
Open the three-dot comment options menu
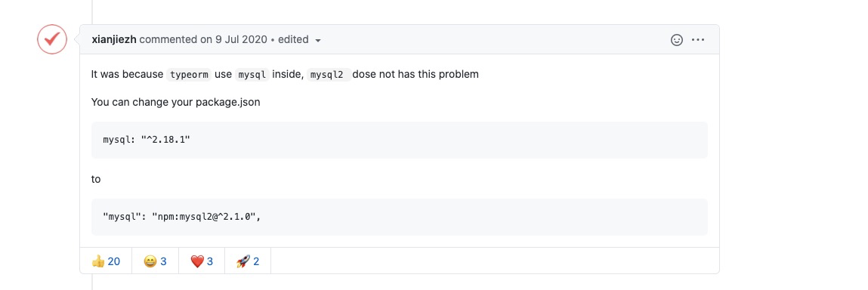698,40
